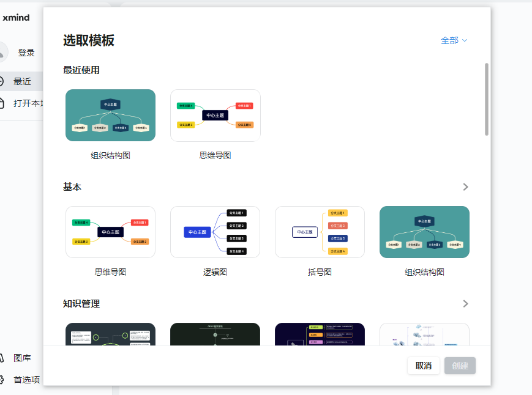The image size is (532, 395).
Task: Select 最近 in the sidebar
Action: pyautogui.click(x=23, y=81)
